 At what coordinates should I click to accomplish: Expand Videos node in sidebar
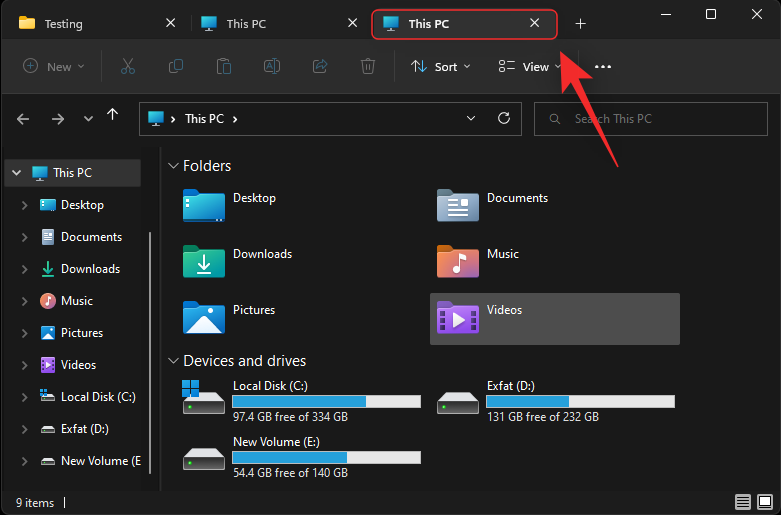(24, 365)
